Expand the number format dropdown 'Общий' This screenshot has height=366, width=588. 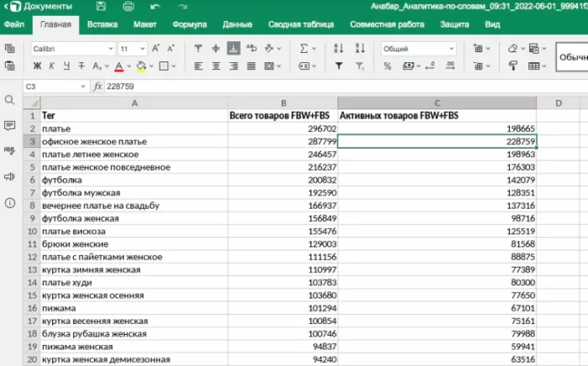[x=452, y=49]
